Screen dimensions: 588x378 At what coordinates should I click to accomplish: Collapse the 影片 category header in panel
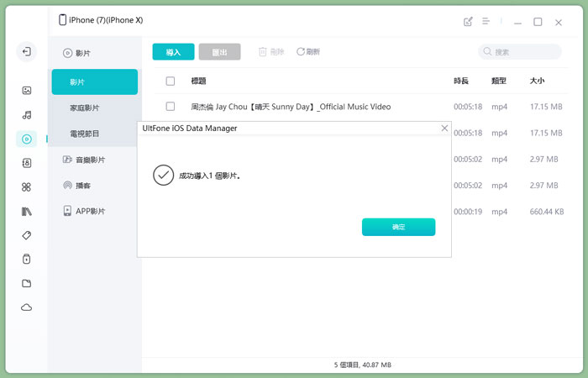[x=82, y=53]
